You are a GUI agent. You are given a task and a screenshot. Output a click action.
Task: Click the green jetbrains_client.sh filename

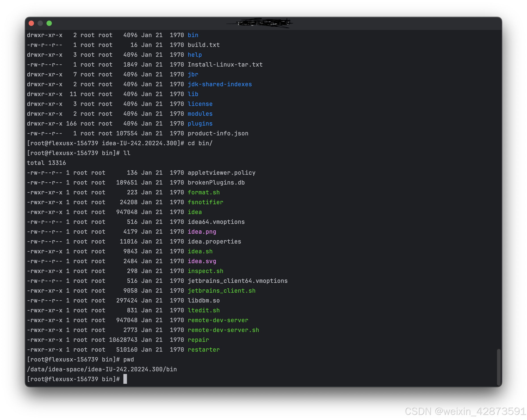[221, 291]
